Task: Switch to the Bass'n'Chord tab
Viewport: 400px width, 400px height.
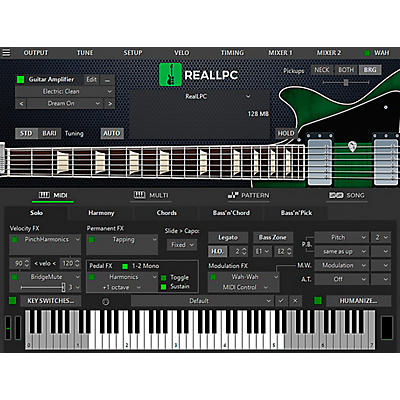Action: 231,213
